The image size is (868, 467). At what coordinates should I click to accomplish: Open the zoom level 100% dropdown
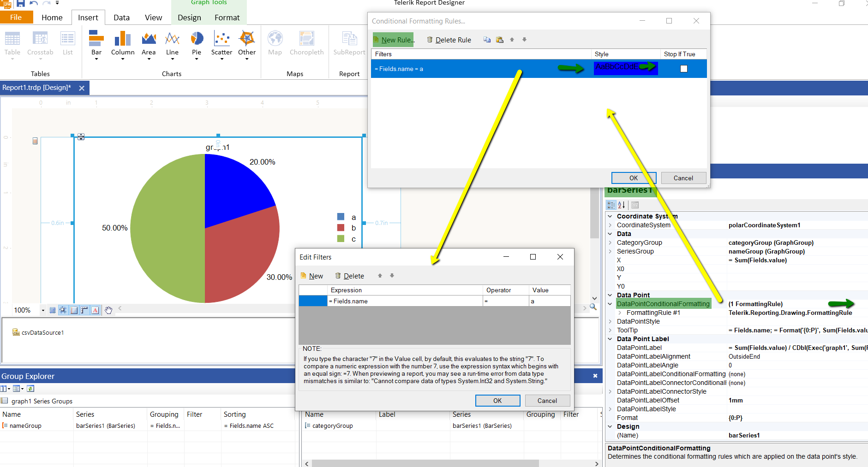coord(43,310)
